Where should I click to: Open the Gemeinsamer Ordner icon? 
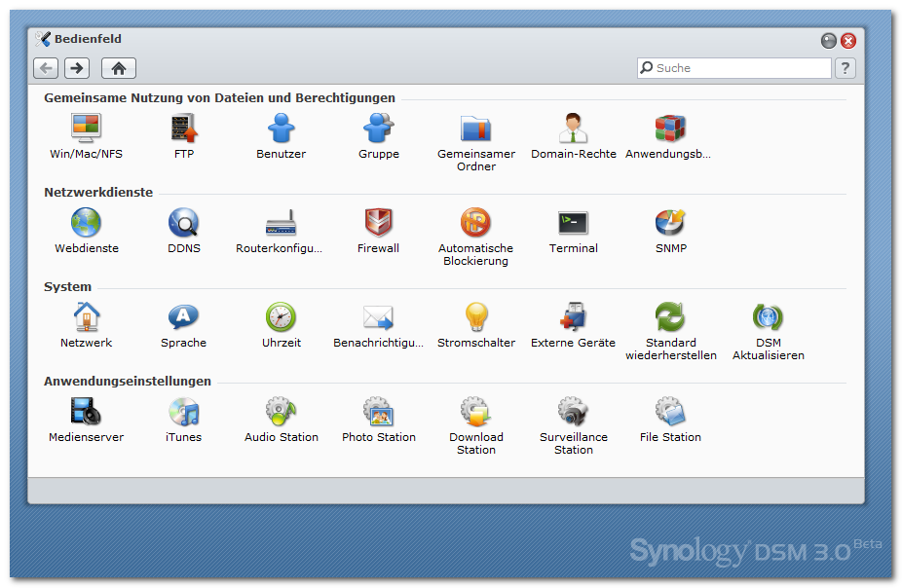pos(475,129)
